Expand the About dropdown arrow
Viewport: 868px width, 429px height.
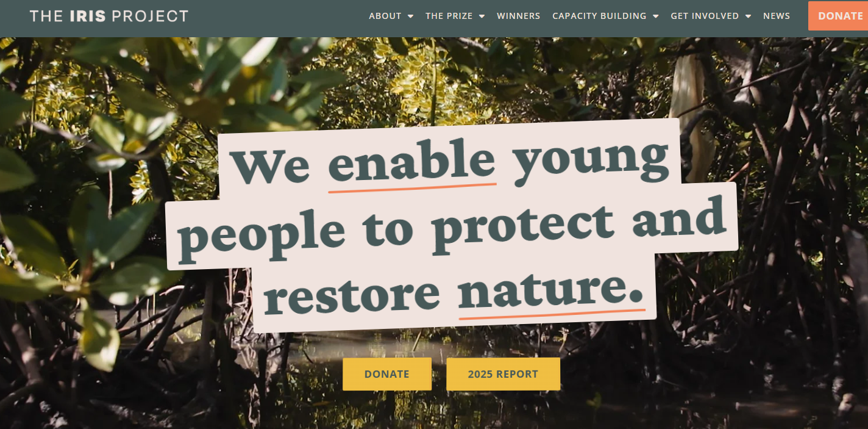click(x=410, y=16)
